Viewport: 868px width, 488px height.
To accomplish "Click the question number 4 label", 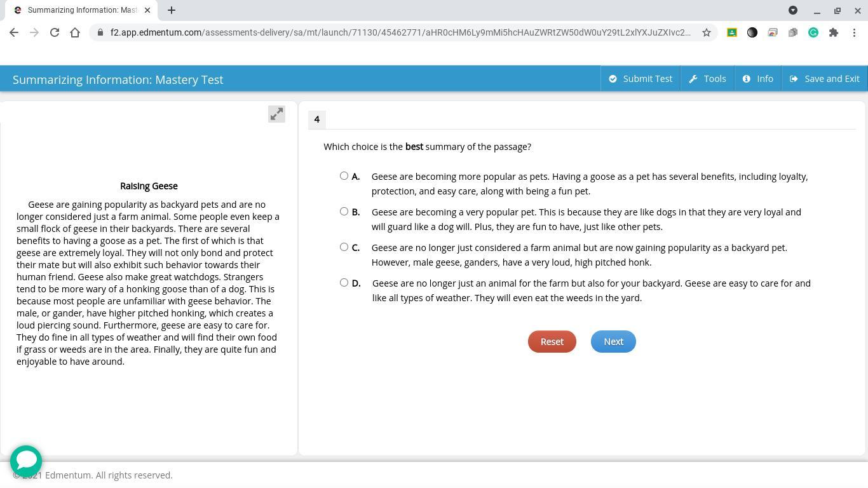I will coord(316,119).
